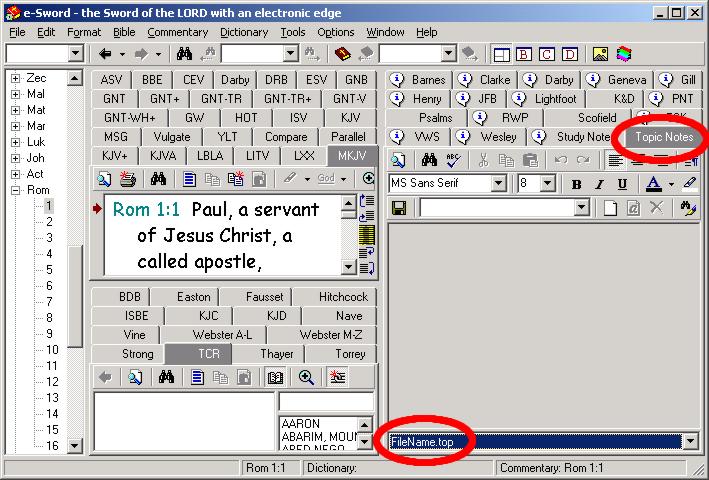The height and width of the screenshot is (480, 709).
Task: Select the Strong dictionary tab
Action: coord(137,354)
